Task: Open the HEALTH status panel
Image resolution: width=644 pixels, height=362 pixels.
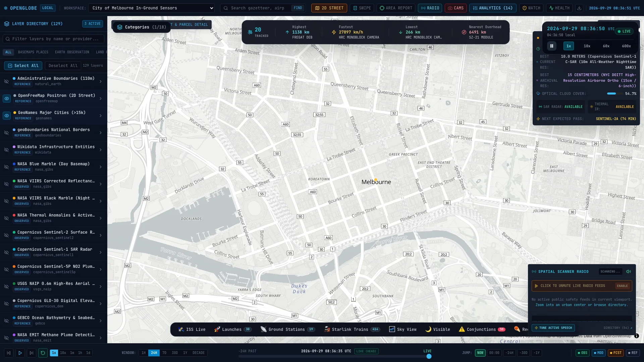Action: coord(559,8)
